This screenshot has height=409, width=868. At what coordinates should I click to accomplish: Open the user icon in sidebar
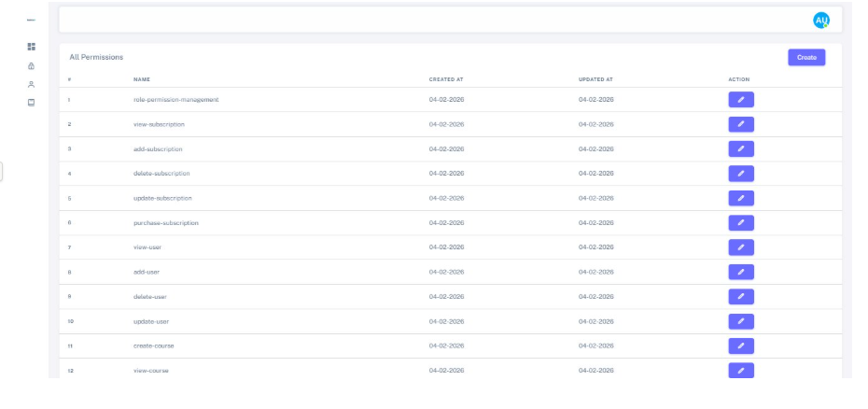click(31, 84)
